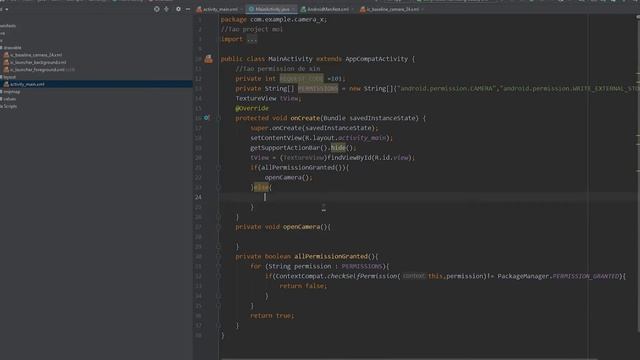The height and width of the screenshot is (360, 640).
Task: Expand the collapsed import statement
Action: point(251,39)
